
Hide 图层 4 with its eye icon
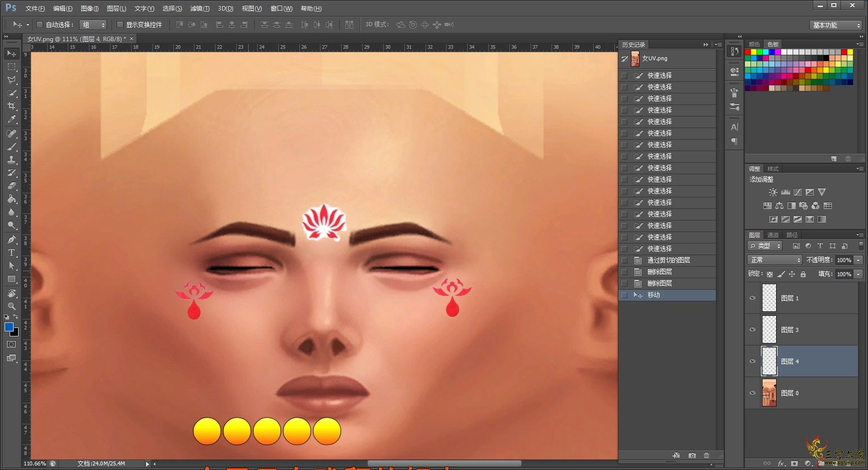[752, 361]
